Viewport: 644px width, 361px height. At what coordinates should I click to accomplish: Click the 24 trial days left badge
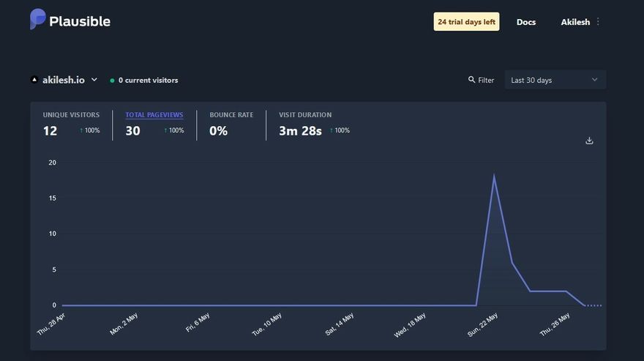coord(466,21)
